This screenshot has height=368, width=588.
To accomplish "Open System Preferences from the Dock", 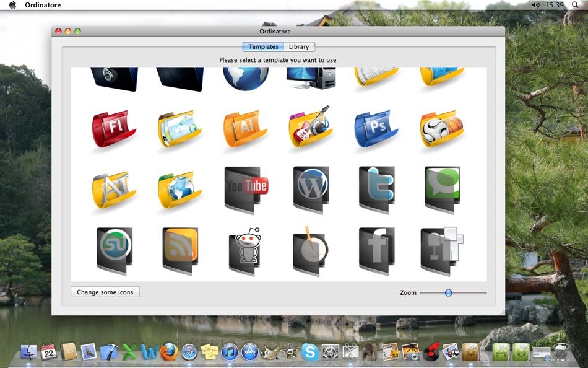I will tap(331, 353).
